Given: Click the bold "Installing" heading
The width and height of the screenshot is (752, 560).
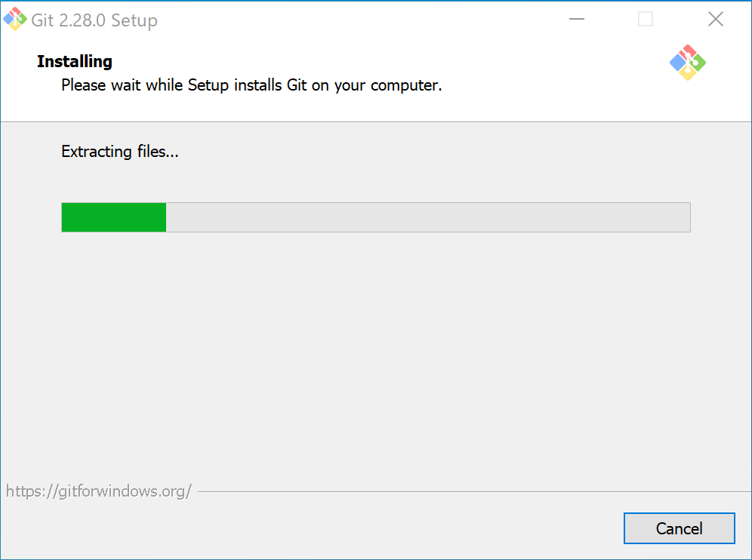Looking at the screenshot, I should [x=75, y=62].
